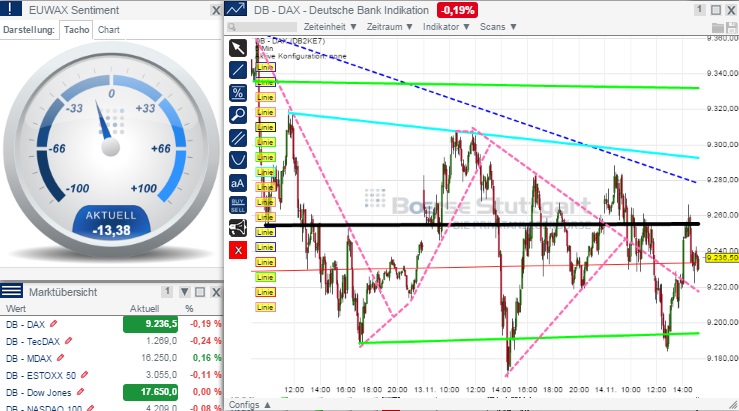Select the percent retracement tool
Image resolution: width=739 pixels, height=411 pixels.
pyautogui.click(x=238, y=93)
